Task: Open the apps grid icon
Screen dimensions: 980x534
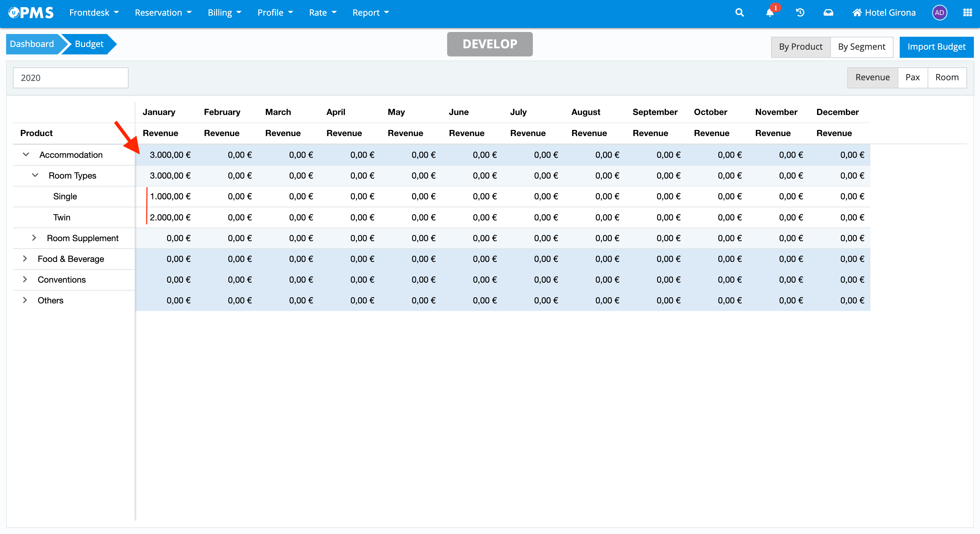Action: tap(967, 13)
